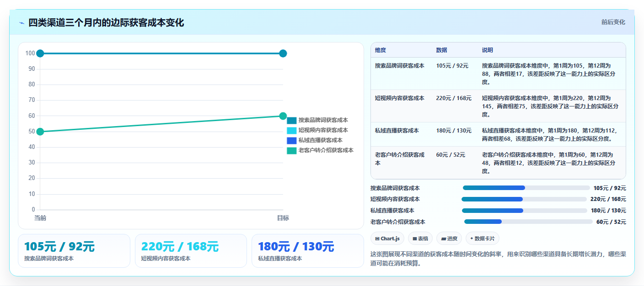The width and height of the screenshot is (644, 286).
Task: Click the 220元 / 168元 table cell
Action: pyautogui.click(x=454, y=98)
